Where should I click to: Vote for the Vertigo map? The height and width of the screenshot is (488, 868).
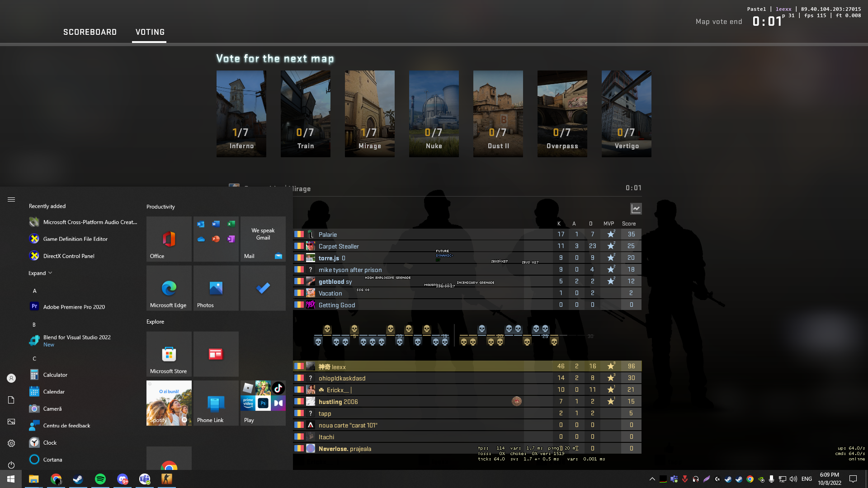(x=627, y=114)
